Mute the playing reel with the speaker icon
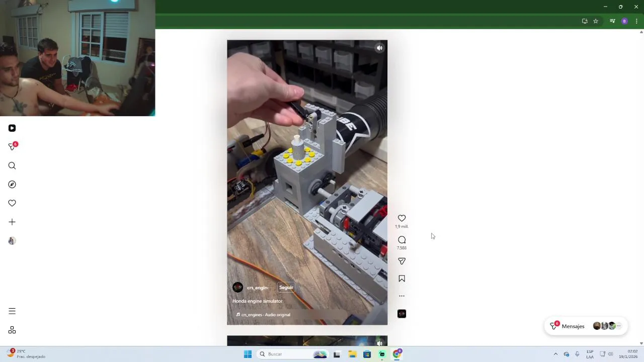Screen dimensions: 644x362 click(380, 48)
